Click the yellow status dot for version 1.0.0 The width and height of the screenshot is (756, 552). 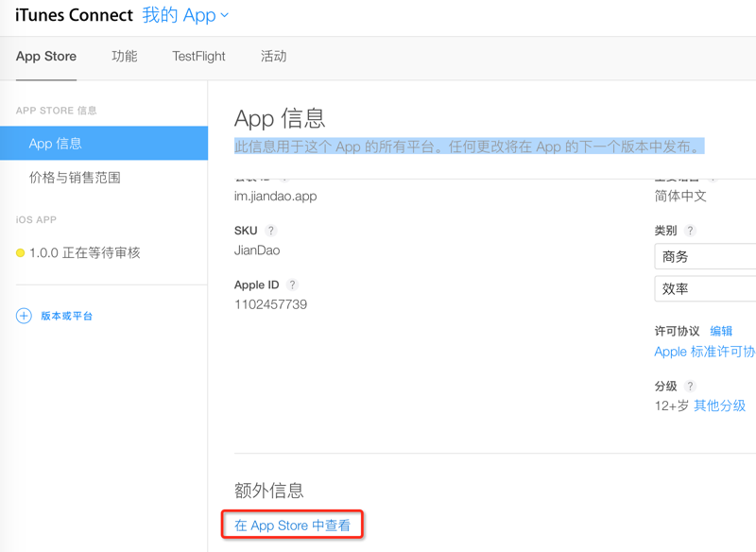point(20,253)
